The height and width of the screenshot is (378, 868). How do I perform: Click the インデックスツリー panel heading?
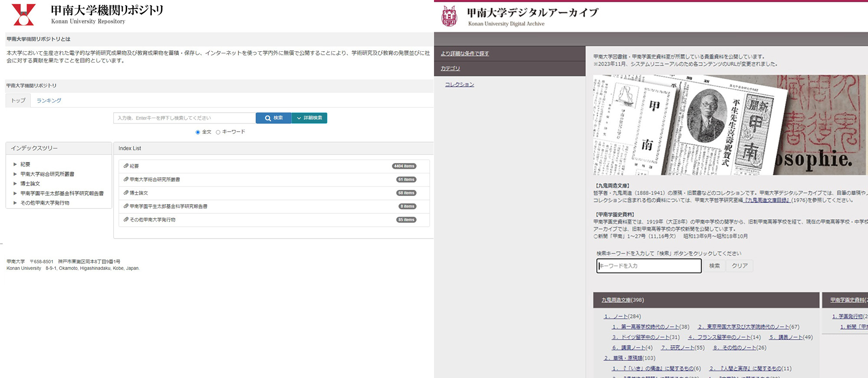pos(34,148)
